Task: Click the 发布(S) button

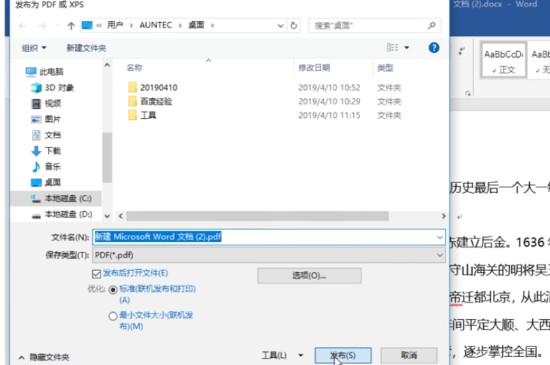Action: coord(343,355)
